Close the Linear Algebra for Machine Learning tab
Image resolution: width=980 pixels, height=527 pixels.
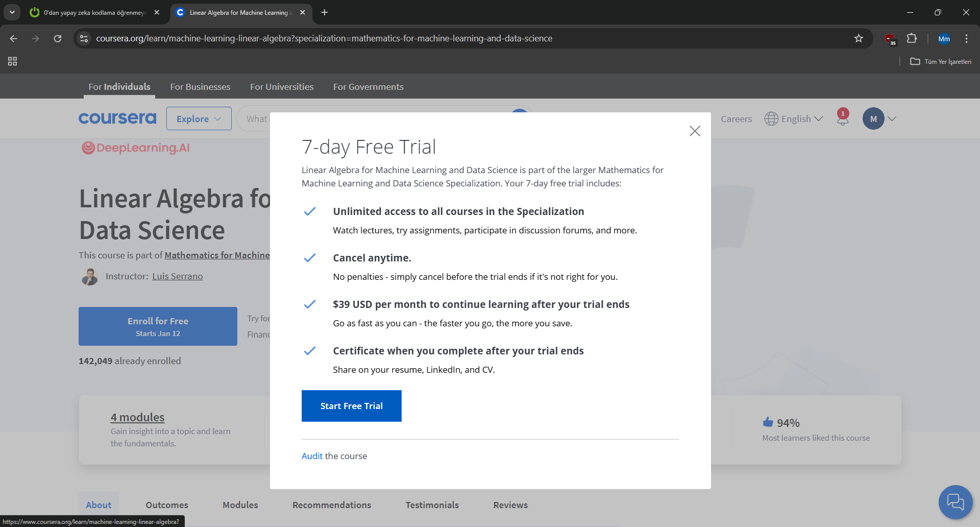[x=303, y=12]
